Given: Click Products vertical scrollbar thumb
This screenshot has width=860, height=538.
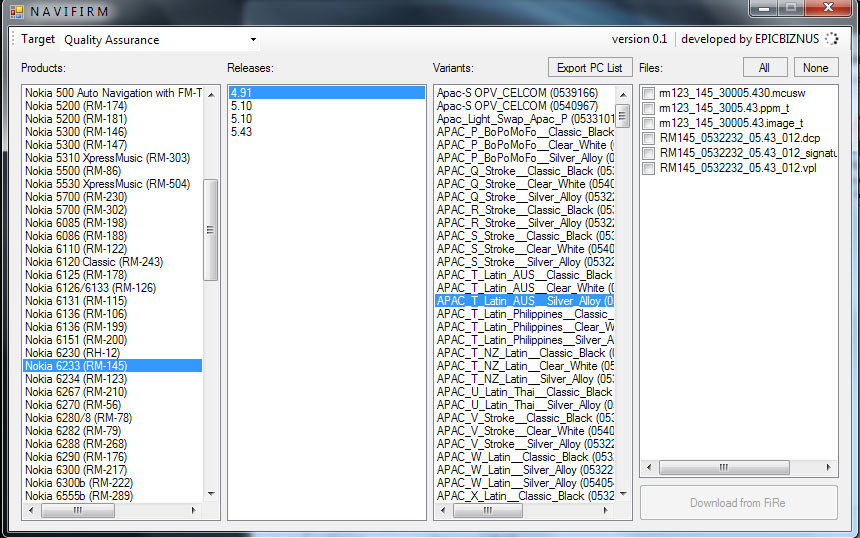Looking at the screenshot, I should (211, 230).
